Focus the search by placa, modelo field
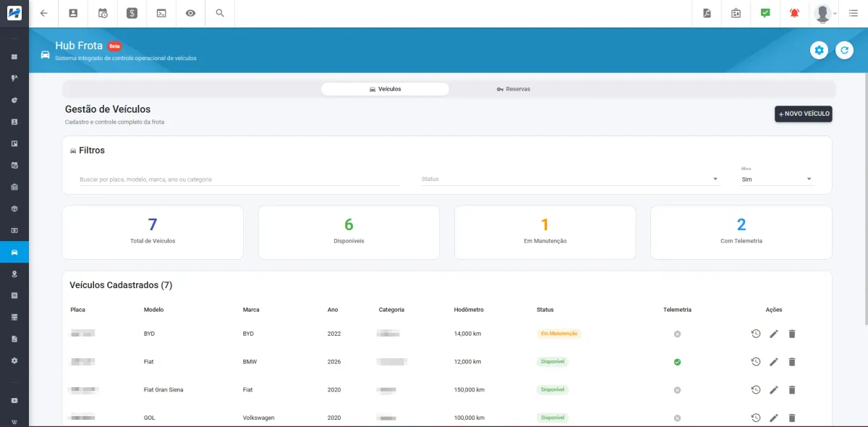 pos(239,179)
